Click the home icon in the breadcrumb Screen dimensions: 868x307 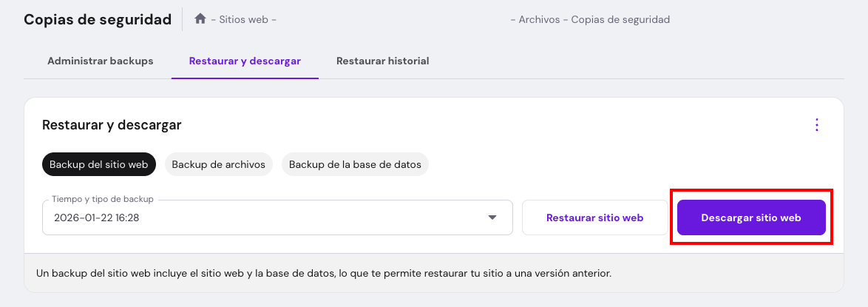click(x=200, y=19)
